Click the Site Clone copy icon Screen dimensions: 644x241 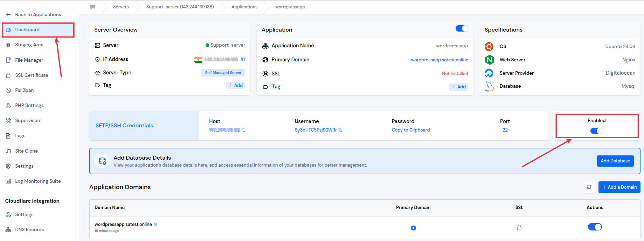8,151
